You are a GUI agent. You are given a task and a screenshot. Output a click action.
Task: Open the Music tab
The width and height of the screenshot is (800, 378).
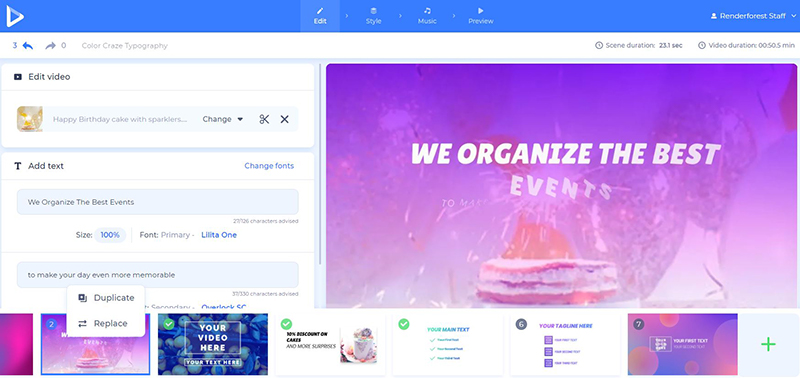427,16
